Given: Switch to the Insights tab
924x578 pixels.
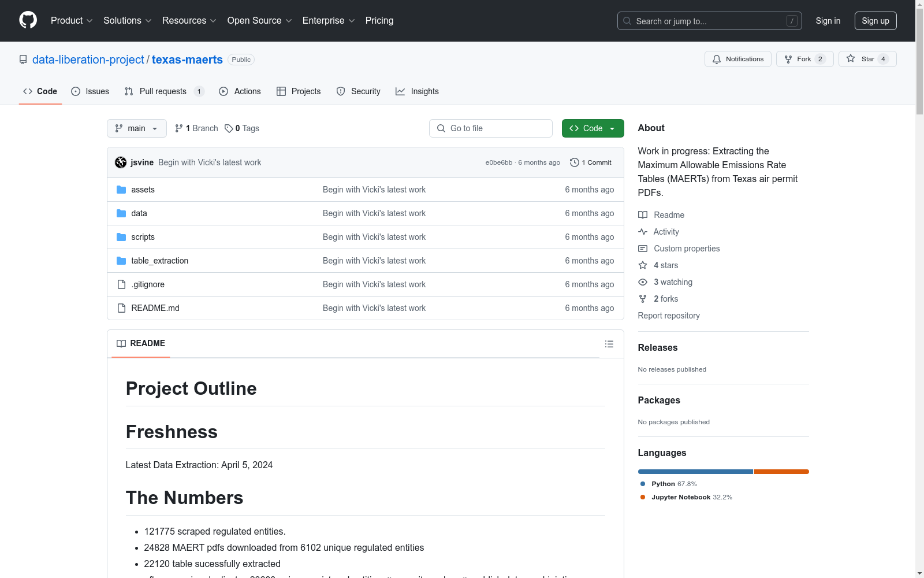Looking at the screenshot, I should (417, 91).
